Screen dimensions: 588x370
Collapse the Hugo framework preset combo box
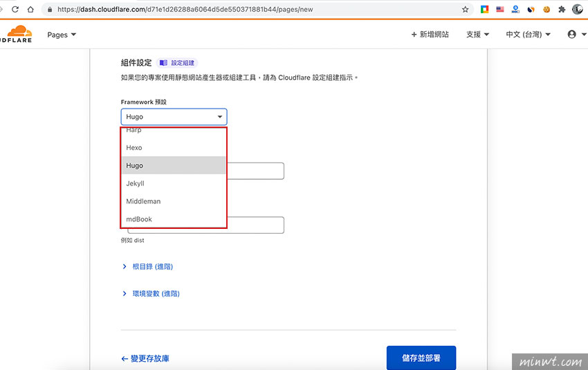[174, 117]
